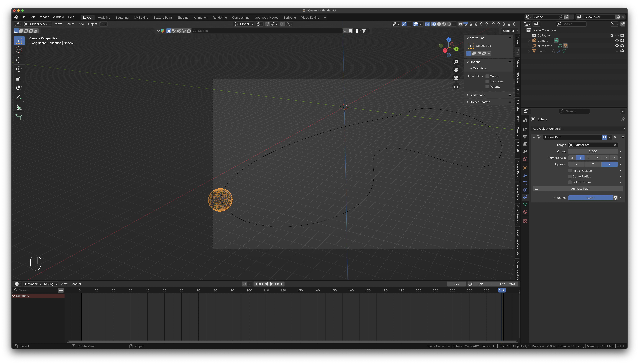Click the Blender logo menu icon
Screen dimensions: 639x364
pyautogui.click(x=16, y=17)
